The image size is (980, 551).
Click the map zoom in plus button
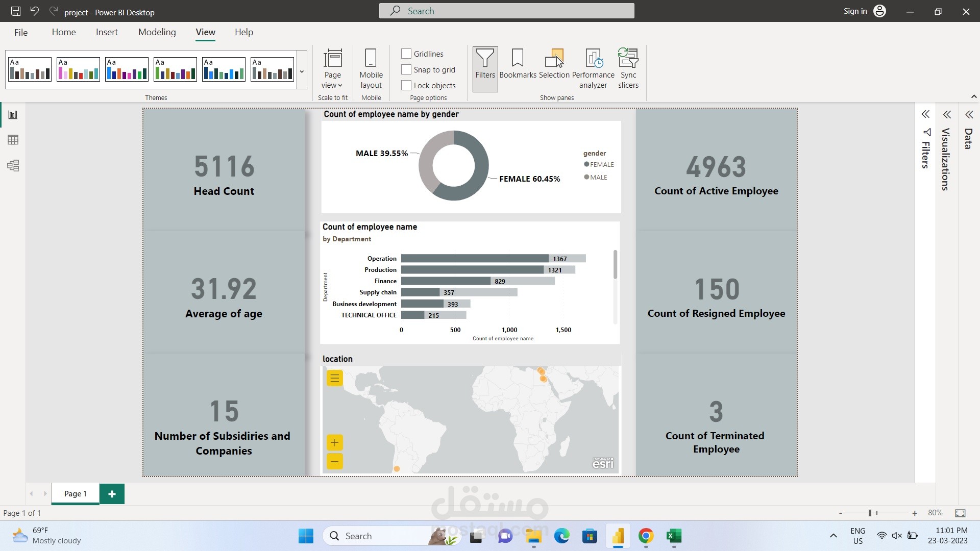334,442
